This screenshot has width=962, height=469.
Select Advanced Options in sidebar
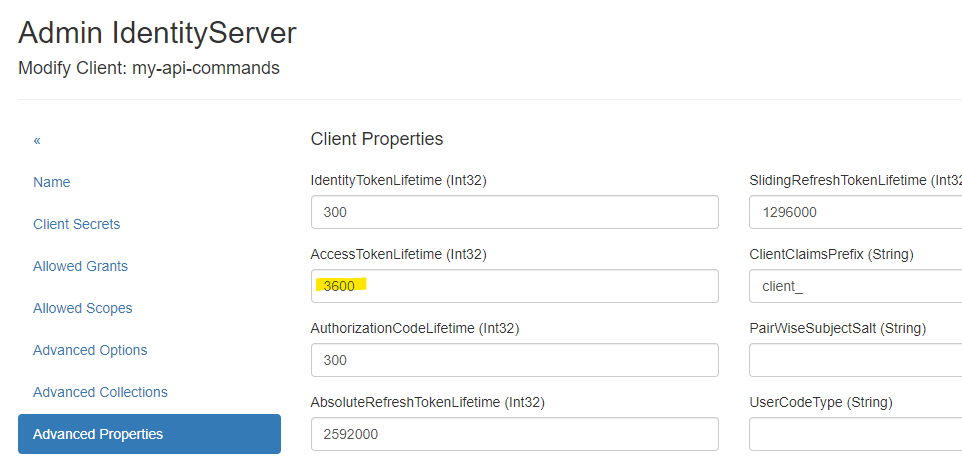pos(90,350)
